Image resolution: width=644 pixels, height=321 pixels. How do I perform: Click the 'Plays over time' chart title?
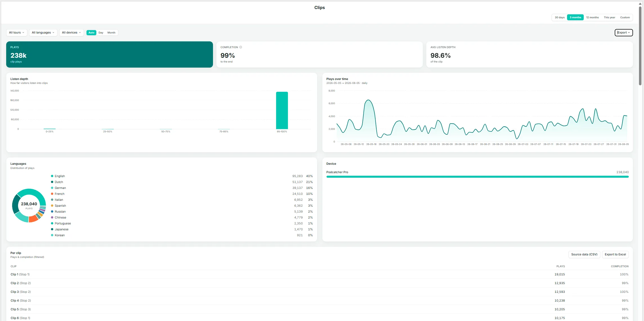[x=337, y=79]
